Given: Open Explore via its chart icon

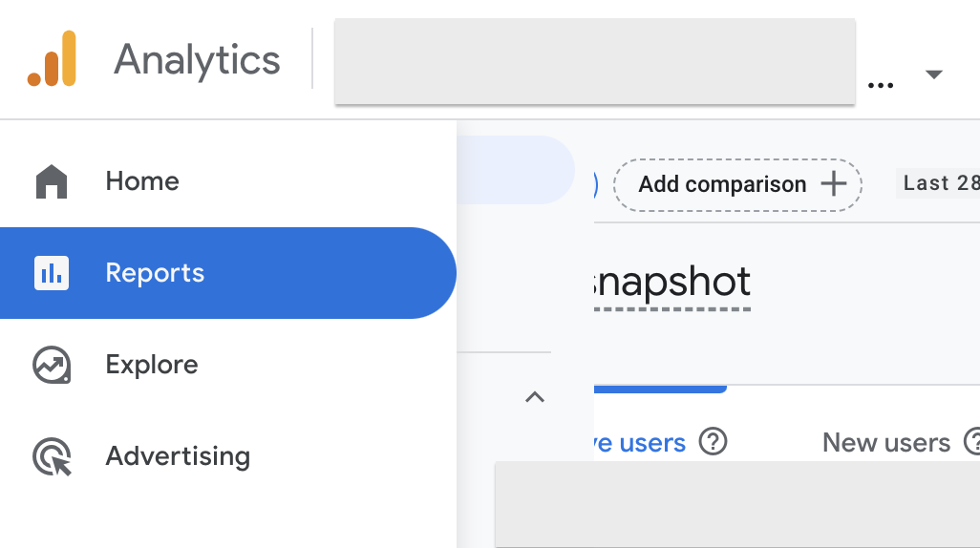Looking at the screenshot, I should point(52,365).
